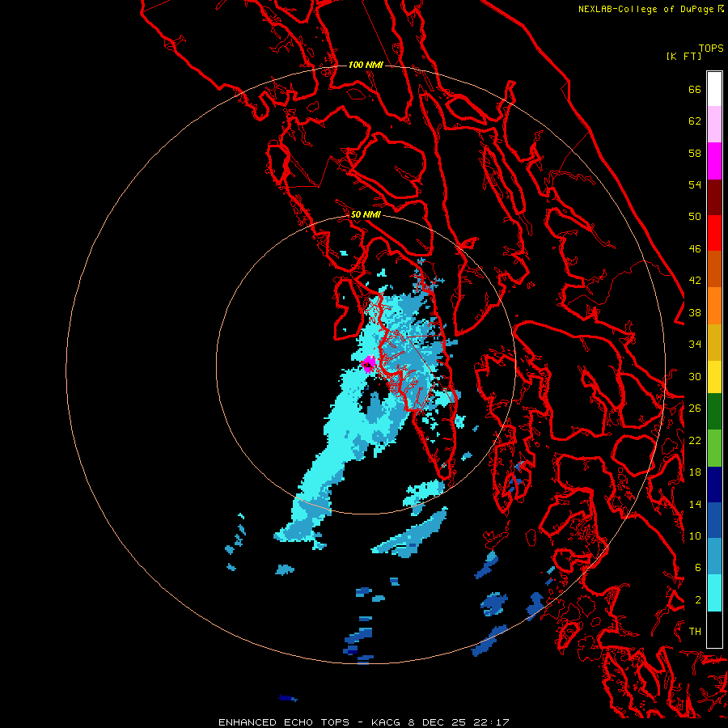Image resolution: width=728 pixels, height=728 pixels.
Task: Click the 50 NMI range ring label
Action: tap(366, 214)
